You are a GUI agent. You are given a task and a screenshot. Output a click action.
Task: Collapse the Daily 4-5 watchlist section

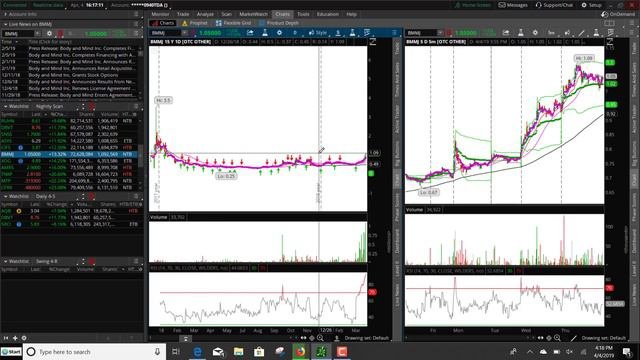6,196
